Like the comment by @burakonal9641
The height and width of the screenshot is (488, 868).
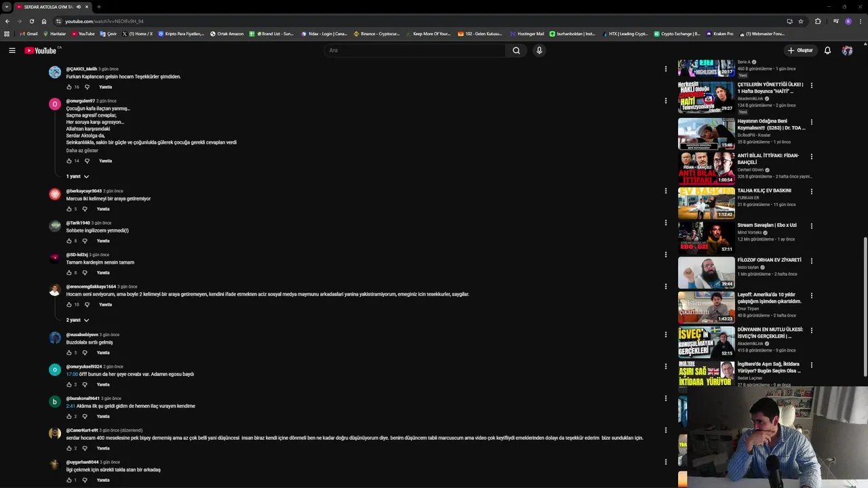[69, 416]
